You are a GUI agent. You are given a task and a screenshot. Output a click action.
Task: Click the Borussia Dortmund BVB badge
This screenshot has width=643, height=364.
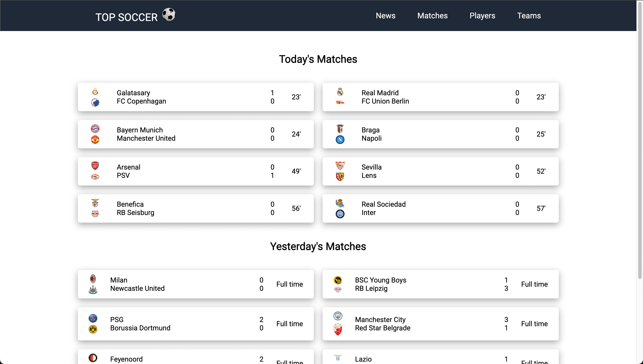(93, 329)
